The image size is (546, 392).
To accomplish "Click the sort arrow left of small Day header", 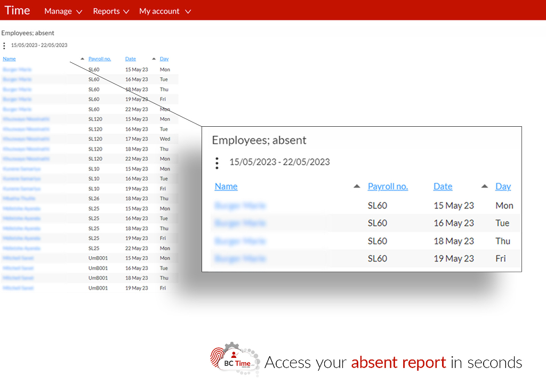I will tap(154, 59).
